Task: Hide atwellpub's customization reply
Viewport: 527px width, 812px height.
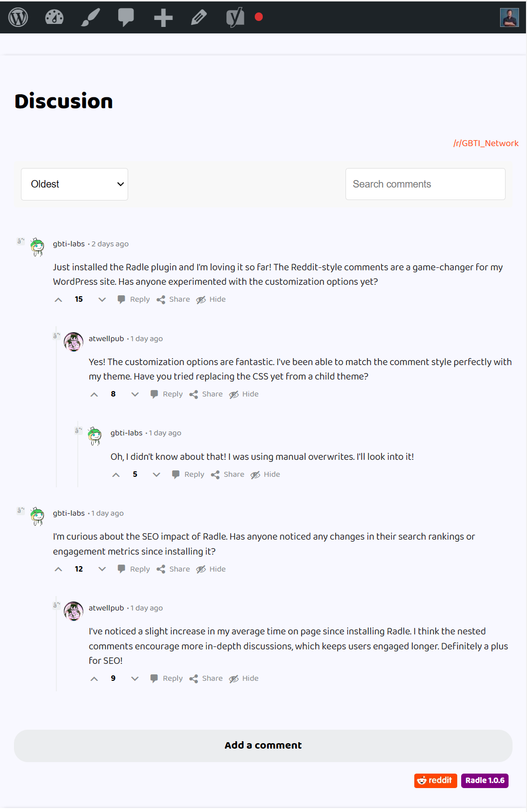Action: tap(243, 394)
